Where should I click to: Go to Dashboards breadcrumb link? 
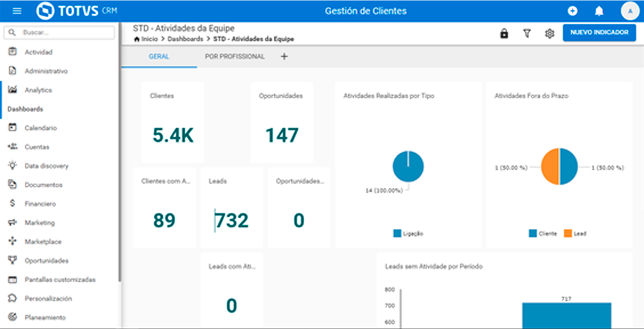tap(185, 39)
